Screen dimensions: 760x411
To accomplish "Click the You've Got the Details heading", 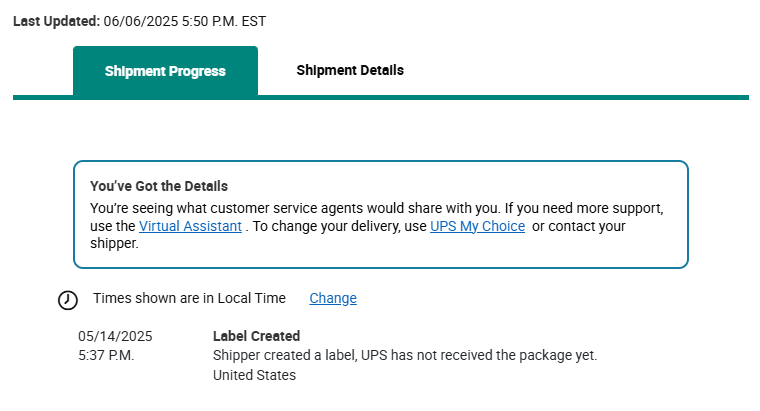I will click(x=159, y=186).
